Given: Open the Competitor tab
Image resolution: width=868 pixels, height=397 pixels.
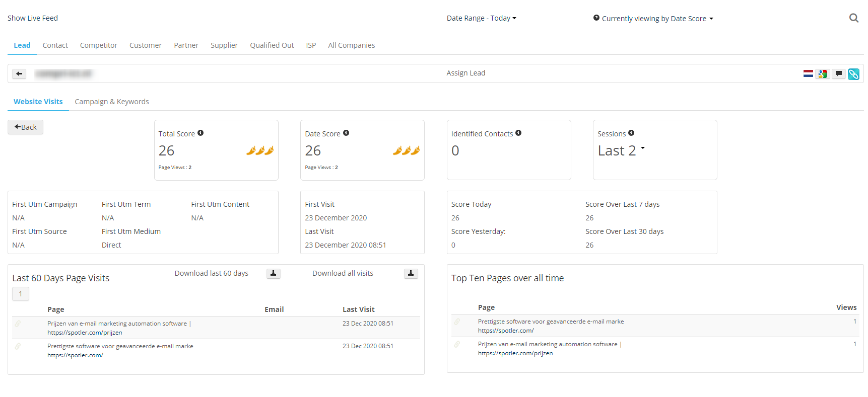Looking at the screenshot, I should [99, 45].
